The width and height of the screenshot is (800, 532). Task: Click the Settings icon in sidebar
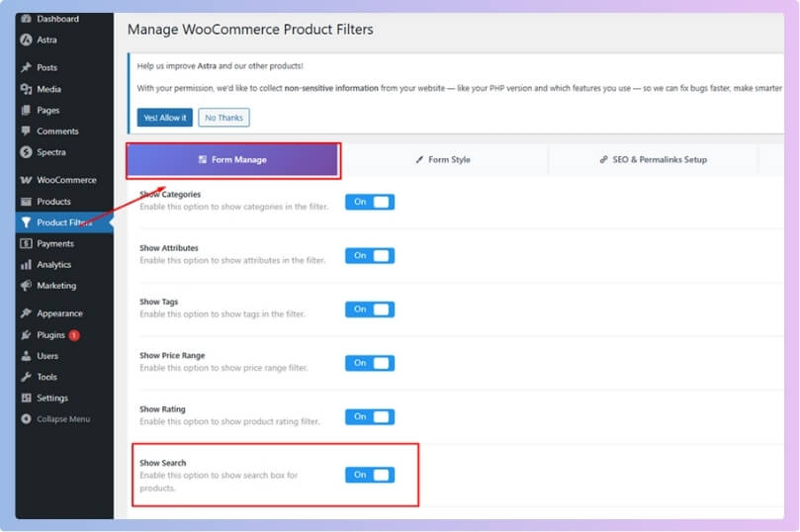pos(26,398)
